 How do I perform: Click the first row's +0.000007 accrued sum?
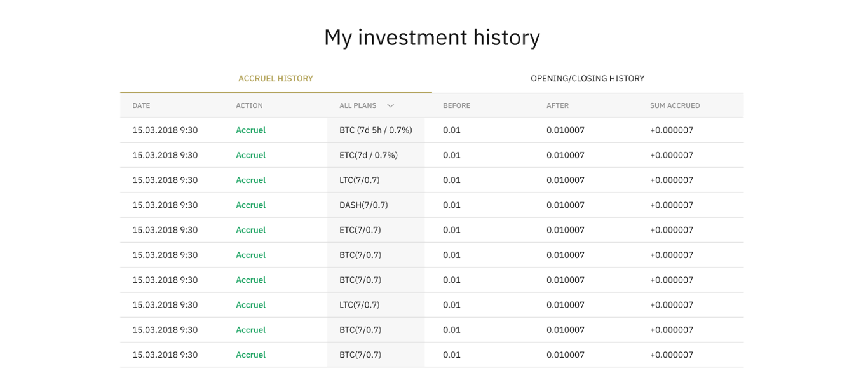coord(671,130)
